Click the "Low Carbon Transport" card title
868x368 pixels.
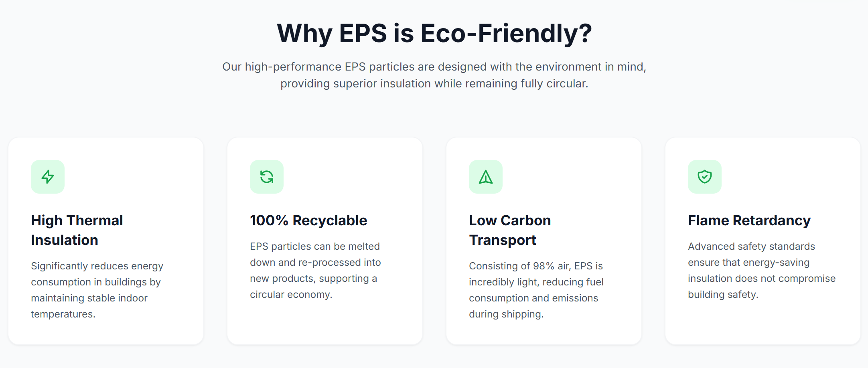point(510,230)
